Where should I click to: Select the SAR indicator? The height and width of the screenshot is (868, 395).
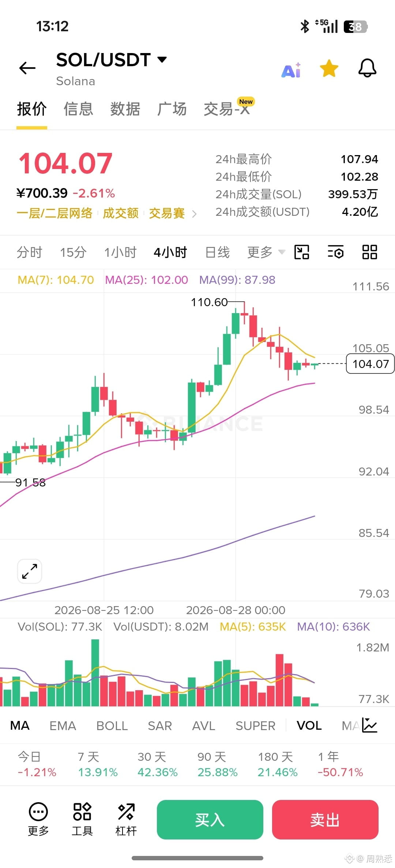160,725
